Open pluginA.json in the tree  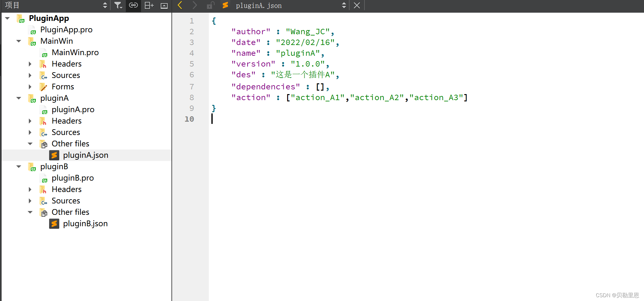coord(86,155)
